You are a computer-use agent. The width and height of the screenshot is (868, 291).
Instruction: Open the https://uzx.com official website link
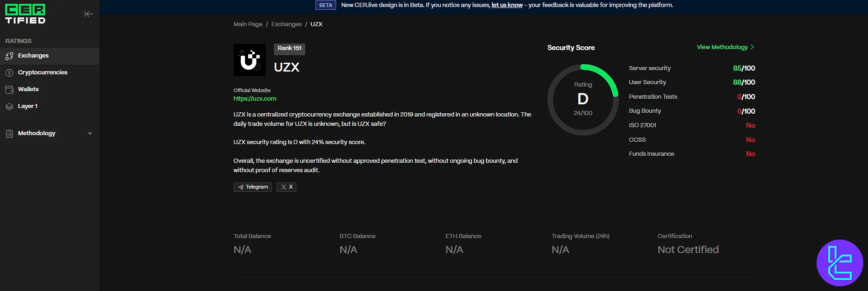(255, 99)
